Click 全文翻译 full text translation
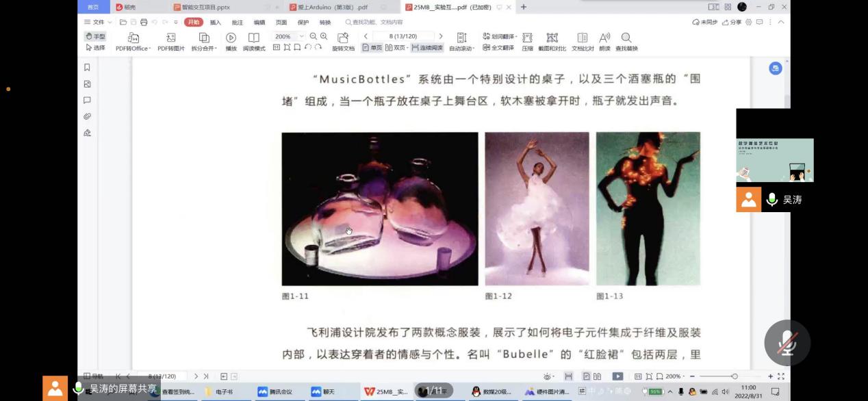This screenshot has height=401, width=868. click(x=498, y=48)
